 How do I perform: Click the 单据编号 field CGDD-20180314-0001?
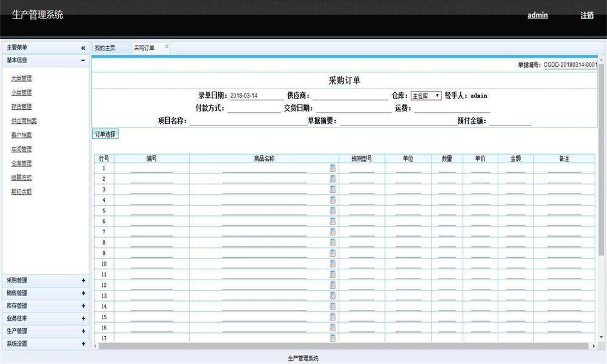coord(570,64)
